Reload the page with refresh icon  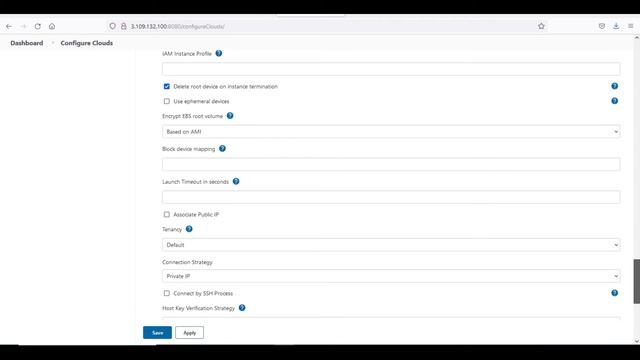pos(38,26)
